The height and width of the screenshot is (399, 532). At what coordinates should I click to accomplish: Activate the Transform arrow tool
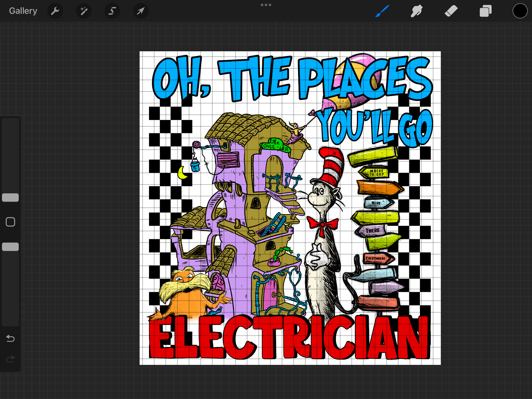point(141,11)
